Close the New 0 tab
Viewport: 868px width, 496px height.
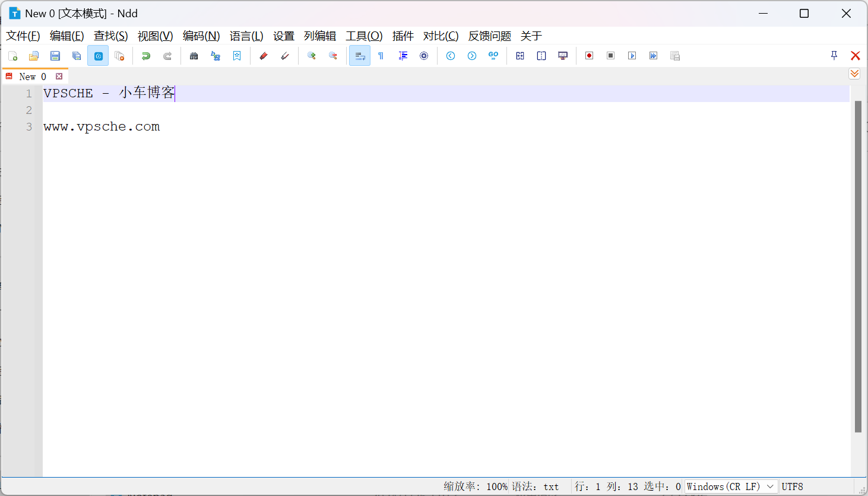[59, 77]
